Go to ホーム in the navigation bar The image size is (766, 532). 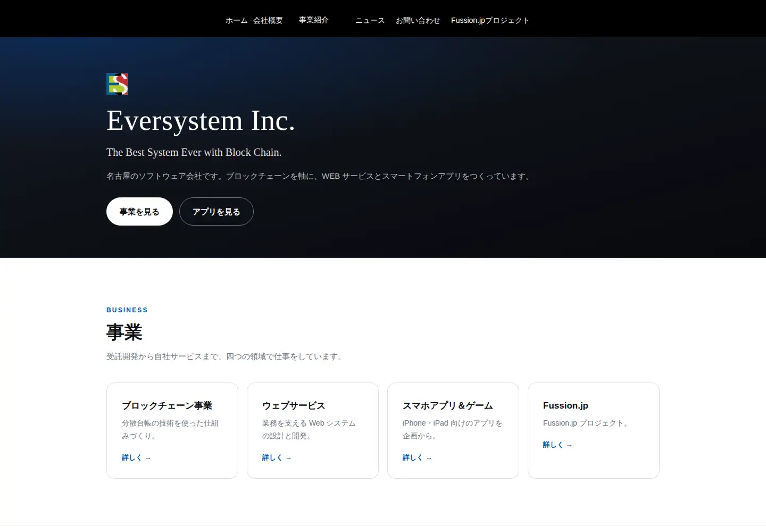[237, 21]
